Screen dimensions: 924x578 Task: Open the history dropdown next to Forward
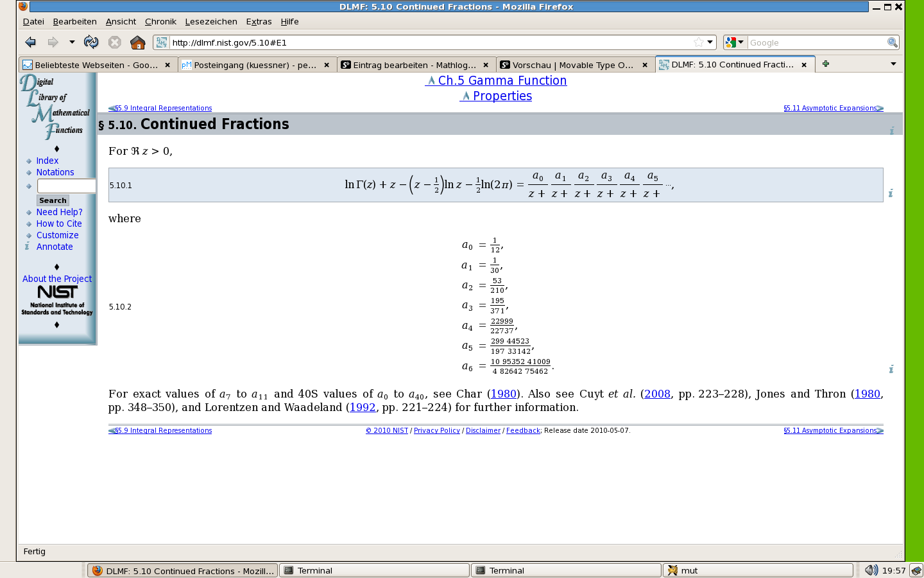(72, 42)
